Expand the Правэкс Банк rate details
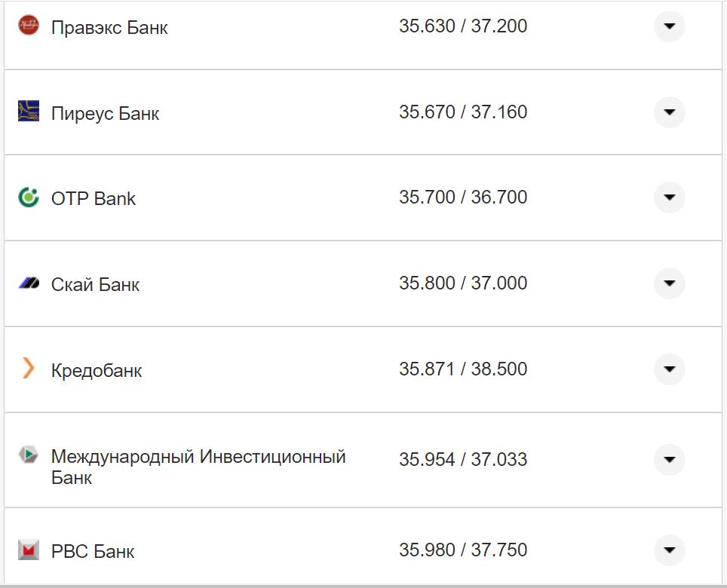The height and width of the screenshot is (588, 727). [x=670, y=26]
